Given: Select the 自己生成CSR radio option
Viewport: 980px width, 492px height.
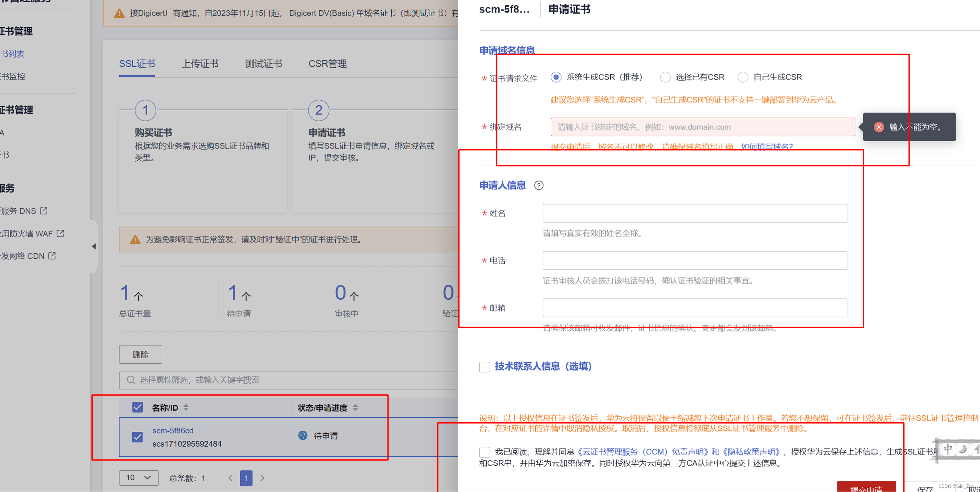Looking at the screenshot, I should 743,77.
